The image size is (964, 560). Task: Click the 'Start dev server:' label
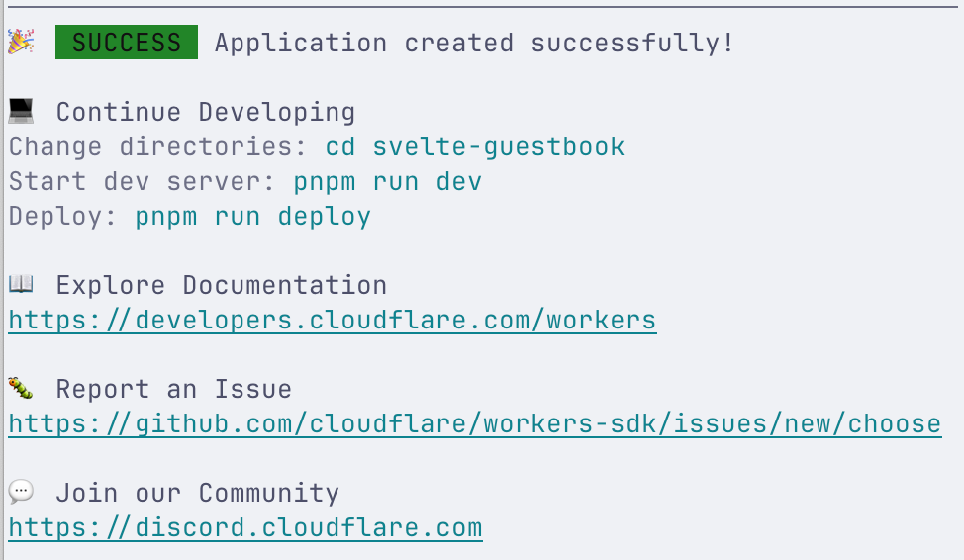[142, 182]
